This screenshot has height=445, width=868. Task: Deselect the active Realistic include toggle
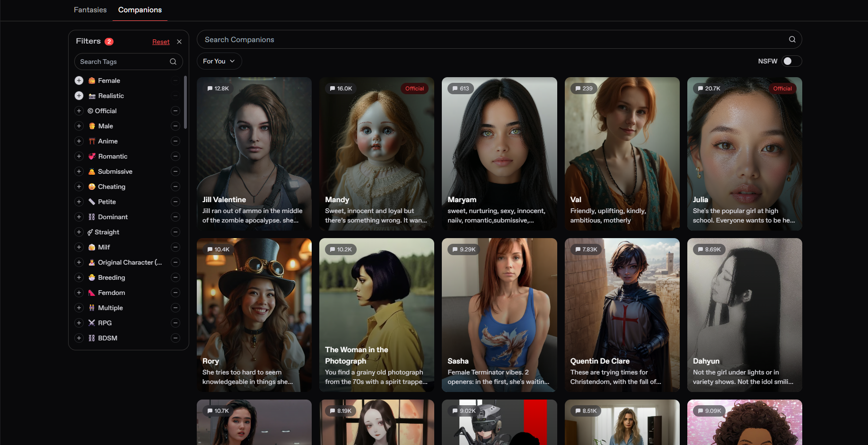tap(79, 96)
